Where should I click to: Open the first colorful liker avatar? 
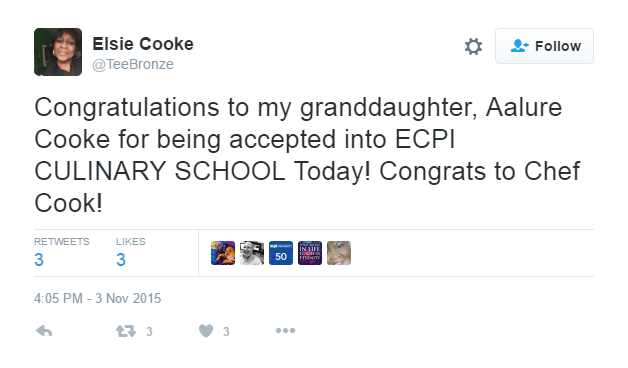[x=223, y=253]
